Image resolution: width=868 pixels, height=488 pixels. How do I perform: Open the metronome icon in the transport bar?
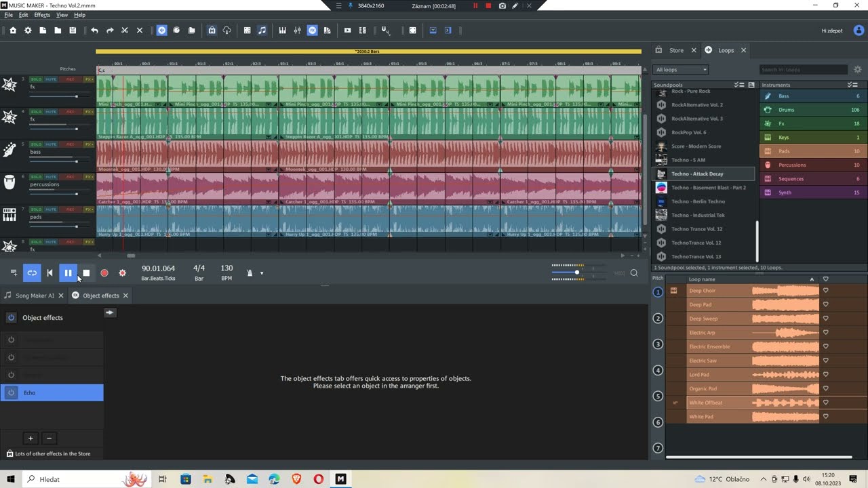[x=250, y=273]
